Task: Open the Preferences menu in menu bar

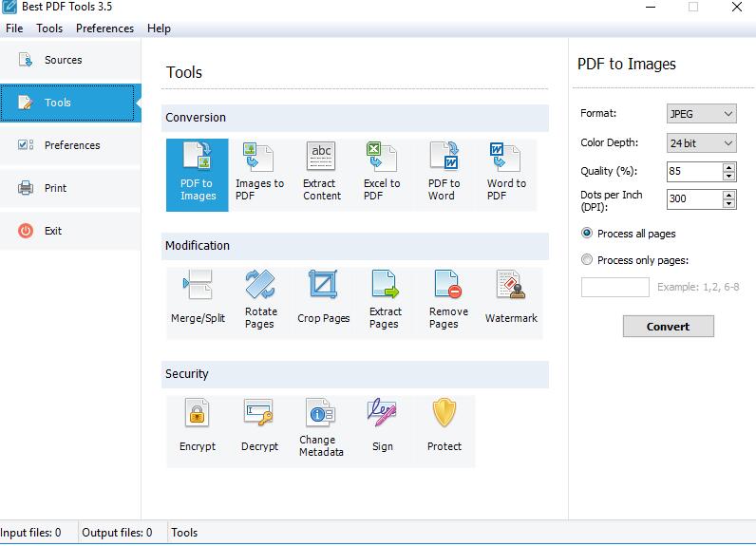Action: pos(105,28)
